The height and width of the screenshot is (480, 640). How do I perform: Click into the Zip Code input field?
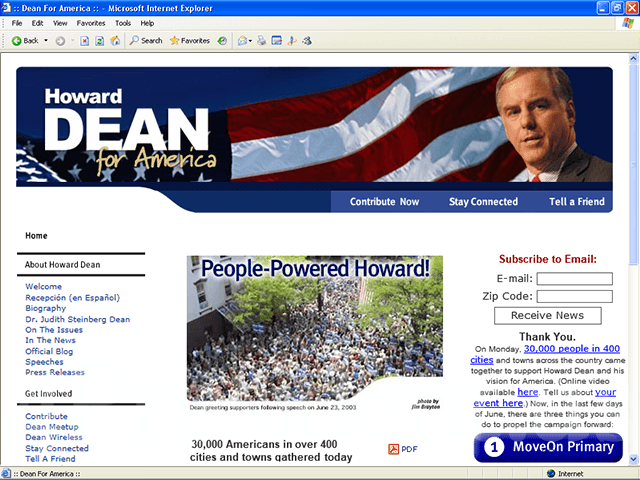575,296
